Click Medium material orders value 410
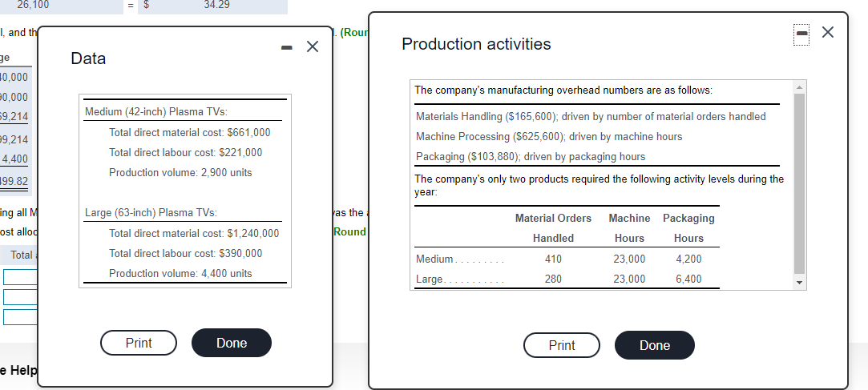Screen dimensions: 868x390 pos(553,259)
